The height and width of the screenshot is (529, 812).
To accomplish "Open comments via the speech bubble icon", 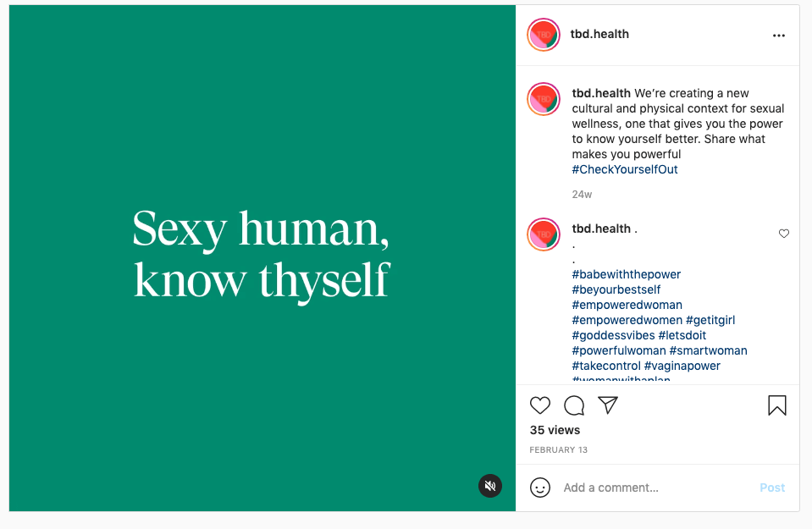I will (574, 405).
